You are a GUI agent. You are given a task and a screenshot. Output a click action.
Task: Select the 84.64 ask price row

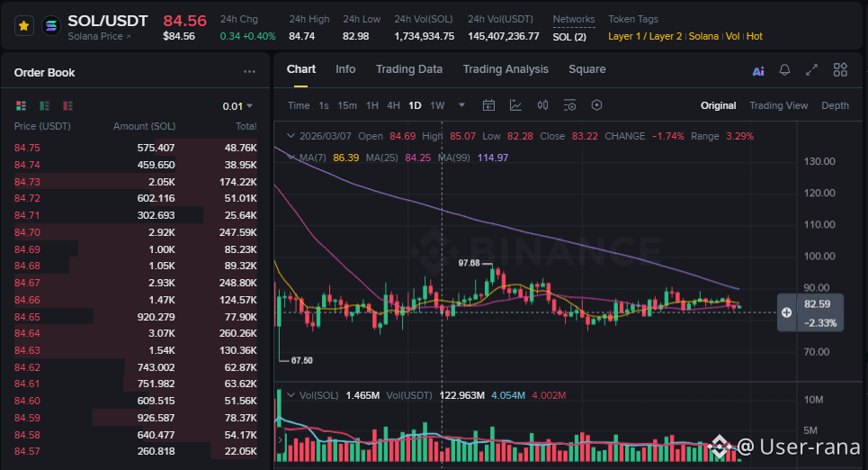136,333
